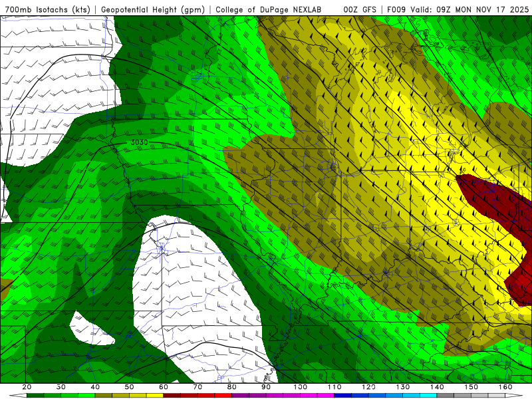Click the dark green swatch above 20 on colorbar
532x399 pixels.
(x=35, y=396)
